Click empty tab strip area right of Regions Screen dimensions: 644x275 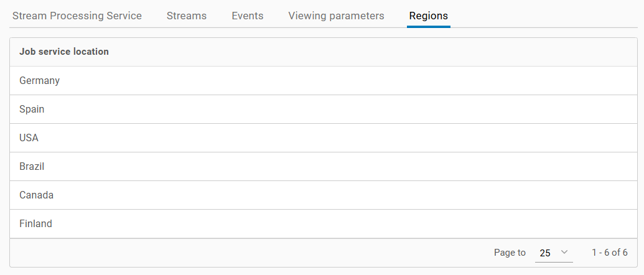548,16
